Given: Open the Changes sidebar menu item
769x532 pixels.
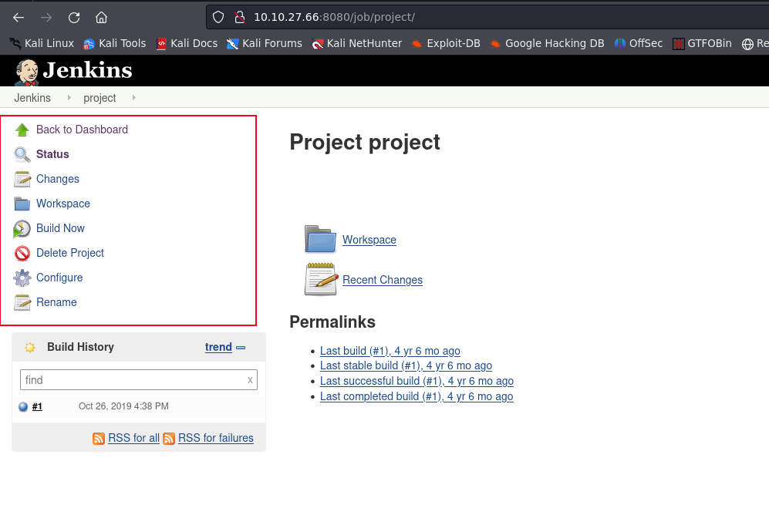Looking at the screenshot, I should (x=57, y=179).
